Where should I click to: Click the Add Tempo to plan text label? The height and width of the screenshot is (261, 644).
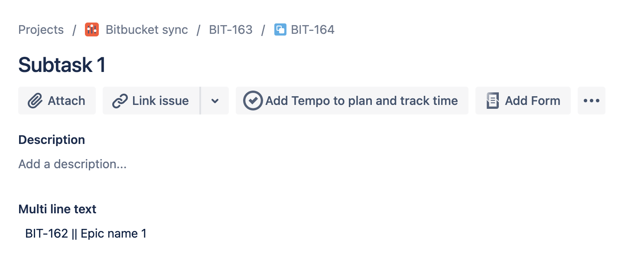pyautogui.click(x=361, y=101)
